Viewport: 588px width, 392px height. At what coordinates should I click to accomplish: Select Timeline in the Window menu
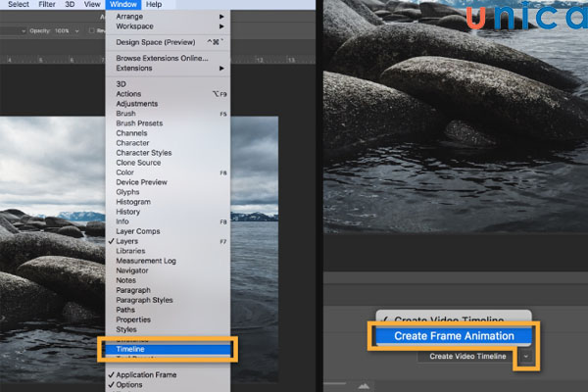168,349
